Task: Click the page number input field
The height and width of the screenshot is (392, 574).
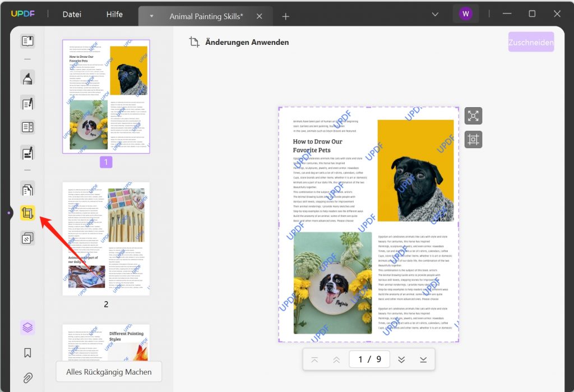Action: [369, 359]
